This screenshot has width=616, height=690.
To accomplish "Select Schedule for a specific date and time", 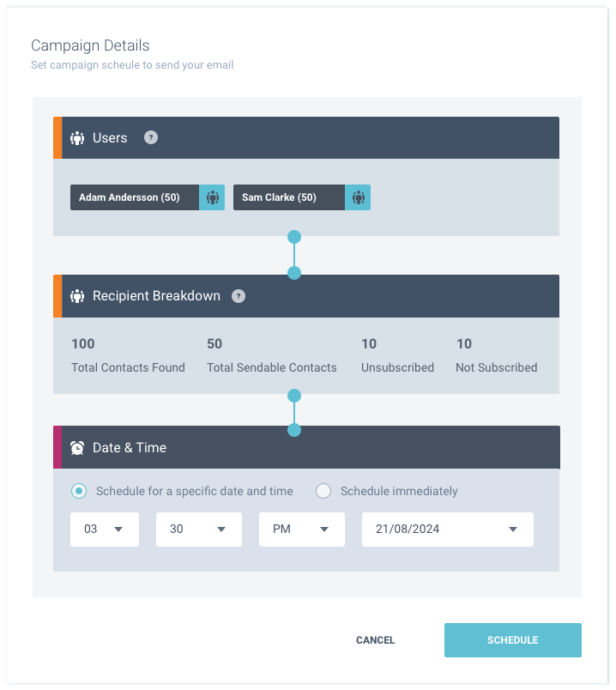I will tap(79, 491).
